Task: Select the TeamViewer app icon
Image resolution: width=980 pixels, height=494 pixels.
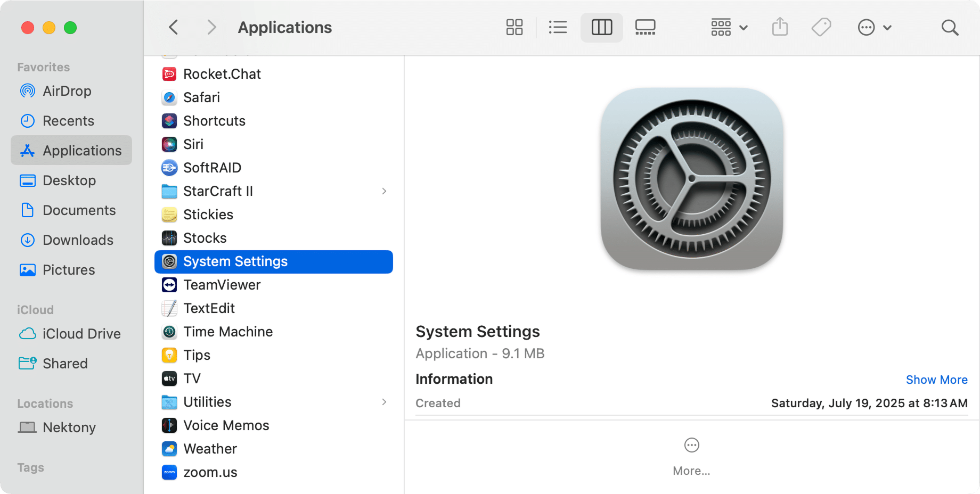Action: coord(169,285)
